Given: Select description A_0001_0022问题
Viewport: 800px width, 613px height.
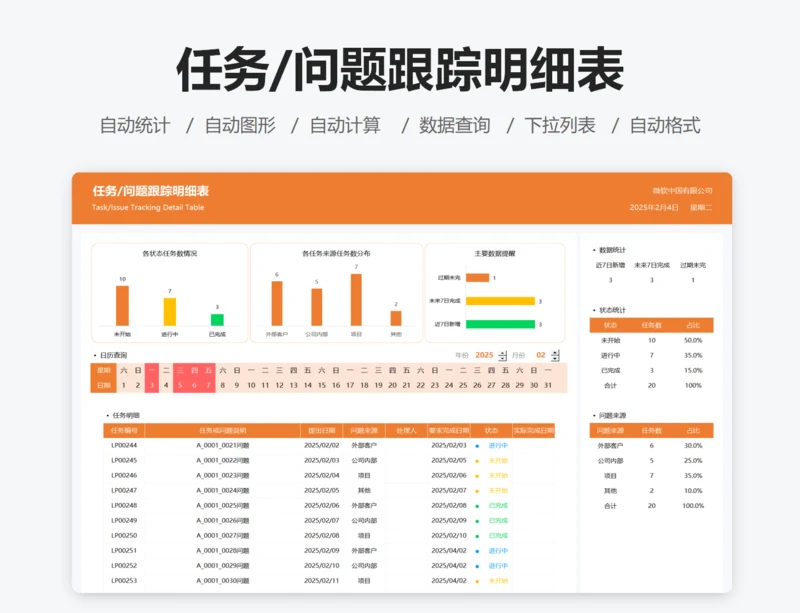Looking at the screenshot, I should point(223,460).
